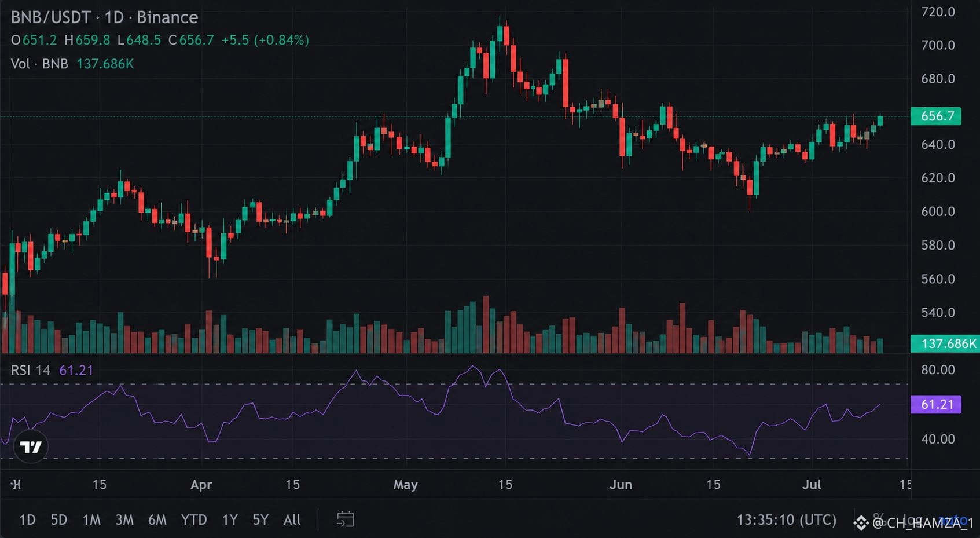The height and width of the screenshot is (538, 980).
Task: Click the Apr label on time axis
Action: pos(201,485)
